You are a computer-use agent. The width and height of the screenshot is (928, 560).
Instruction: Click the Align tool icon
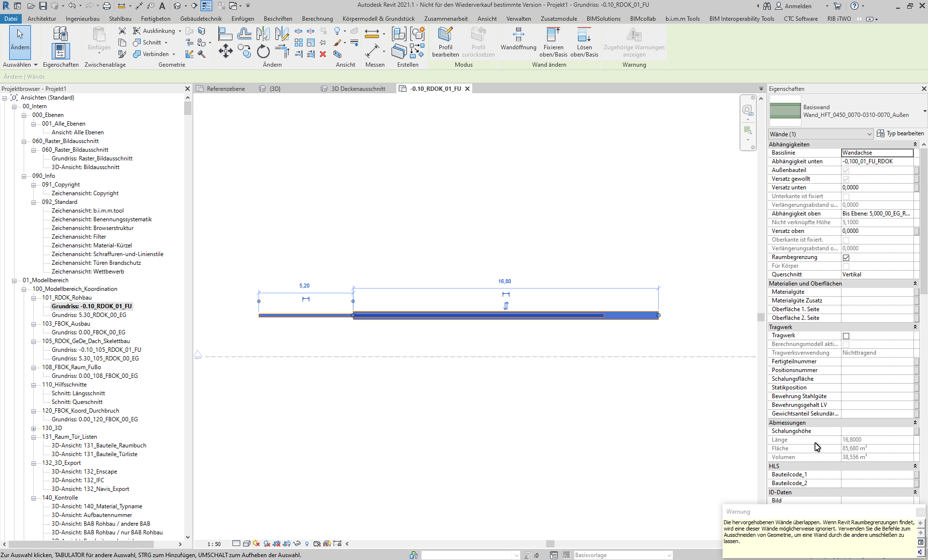(x=225, y=33)
